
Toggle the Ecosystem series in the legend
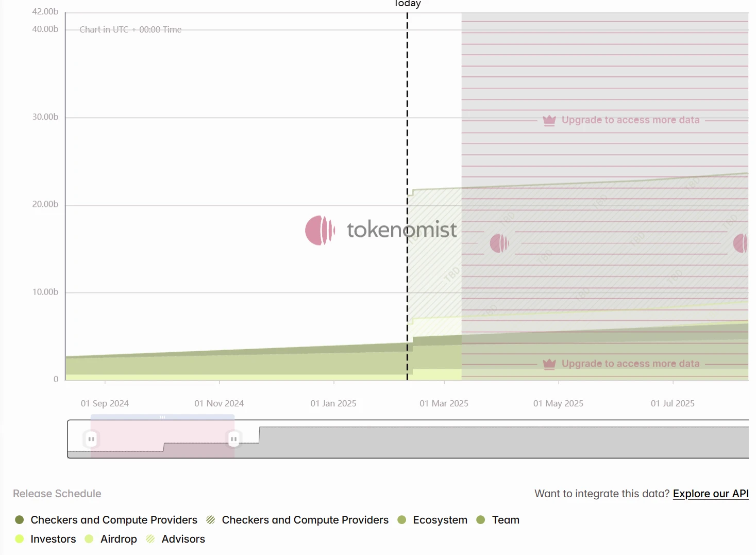pyautogui.click(x=440, y=520)
